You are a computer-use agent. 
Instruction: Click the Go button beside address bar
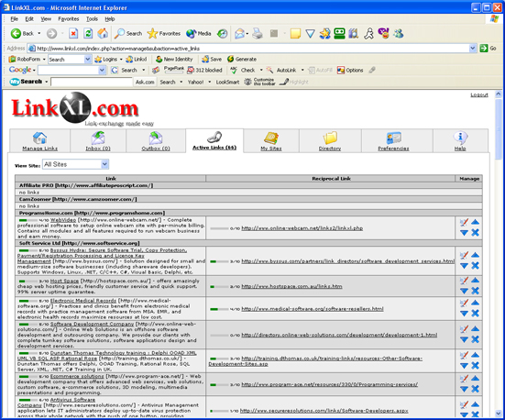[x=488, y=49]
